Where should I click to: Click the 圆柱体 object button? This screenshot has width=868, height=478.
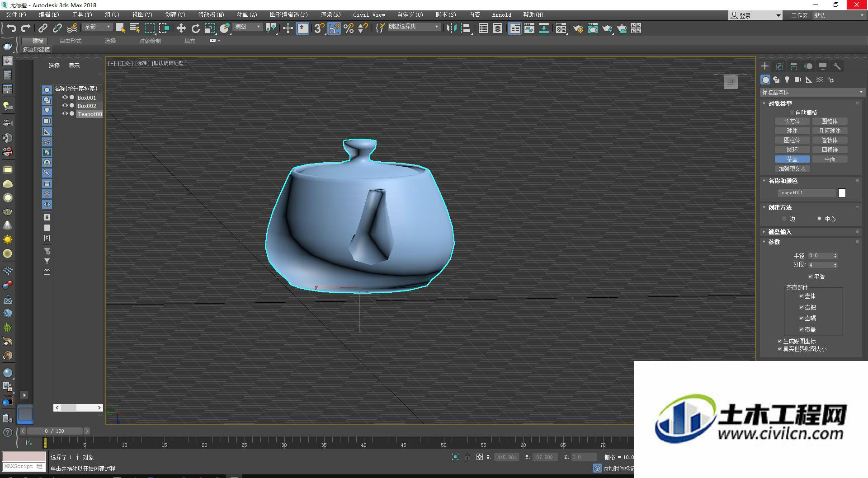tap(792, 140)
